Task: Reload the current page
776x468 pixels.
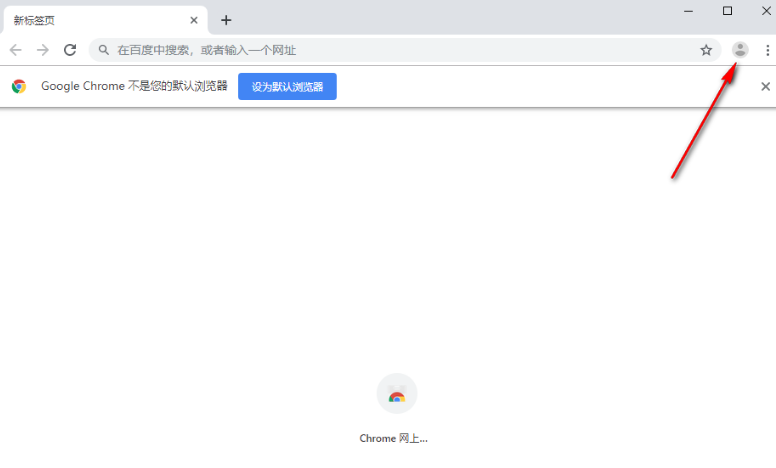Action: (70, 50)
